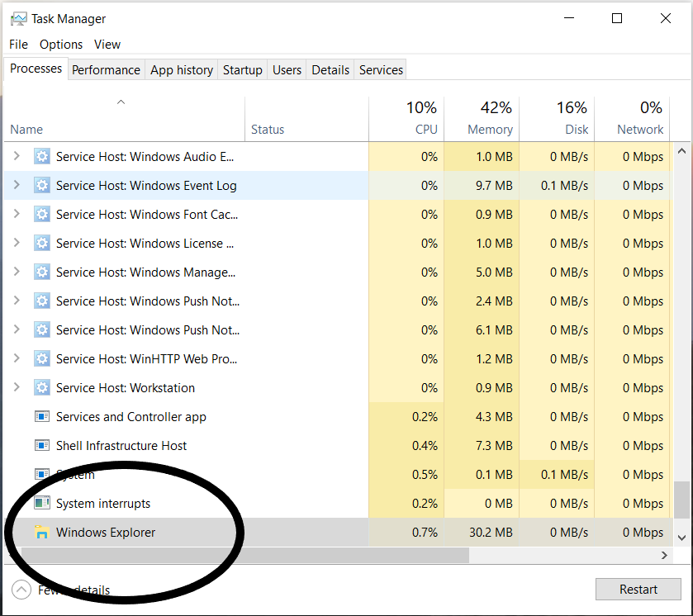693x616 pixels.
Task: Sort processes by Memory column header
Action: tap(490, 120)
